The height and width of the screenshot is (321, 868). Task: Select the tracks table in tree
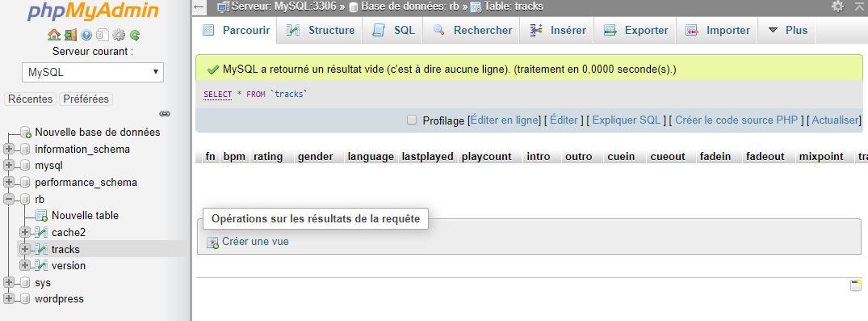tap(65, 250)
